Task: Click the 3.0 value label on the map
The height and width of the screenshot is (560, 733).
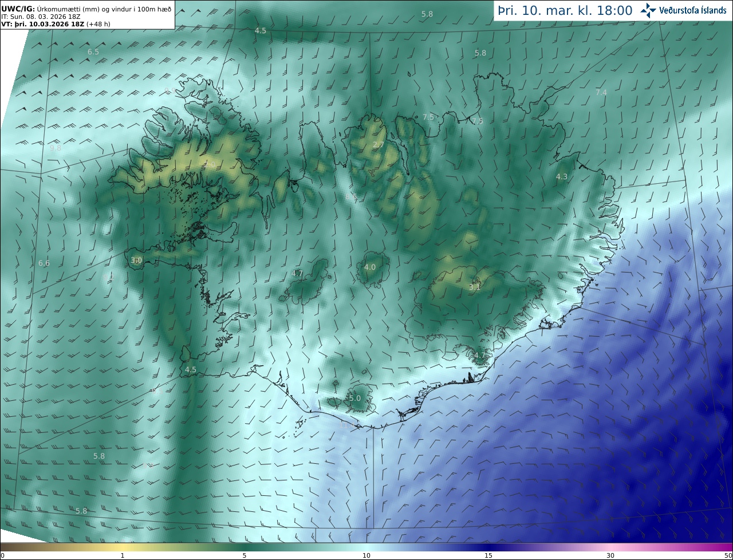Action: [x=136, y=260]
